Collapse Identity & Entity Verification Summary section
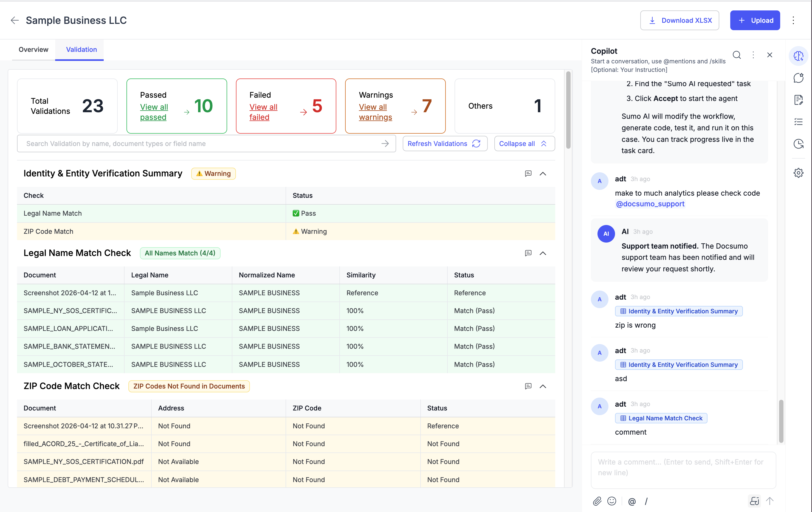This screenshot has width=812, height=512. pos(543,174)
